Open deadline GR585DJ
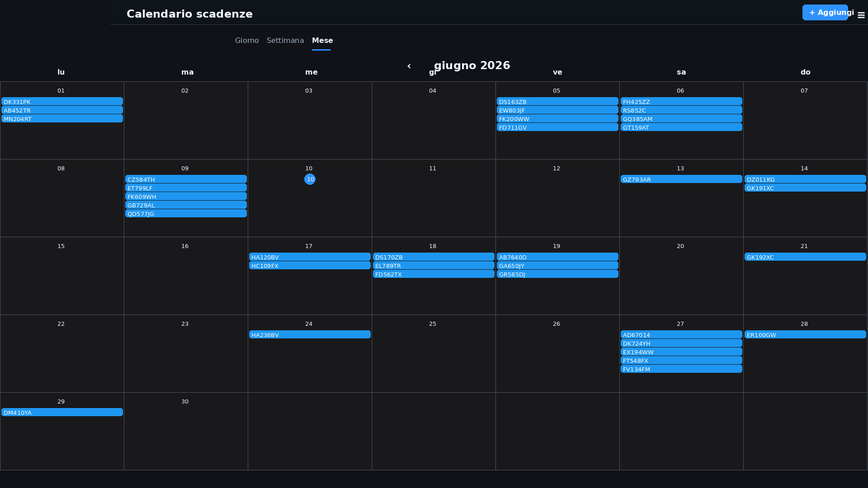868x488 pixels. pos(557,274)
